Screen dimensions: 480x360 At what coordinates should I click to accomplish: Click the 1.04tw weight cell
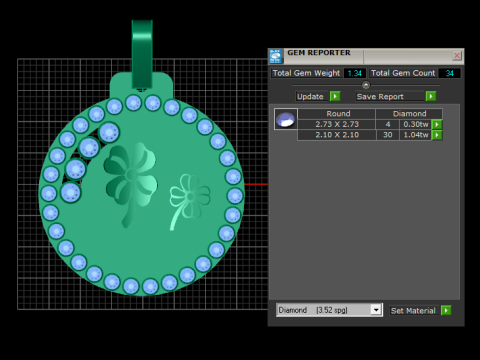pos(416,135)
